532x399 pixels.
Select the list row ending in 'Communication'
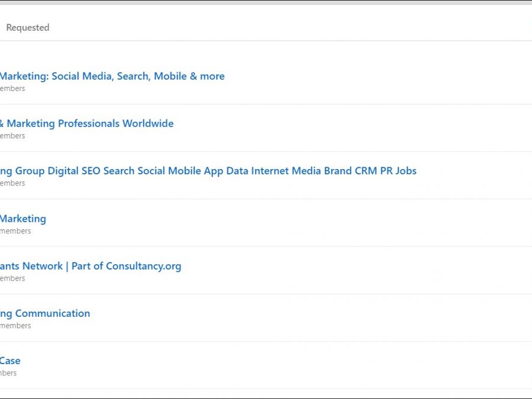[355, 318]
